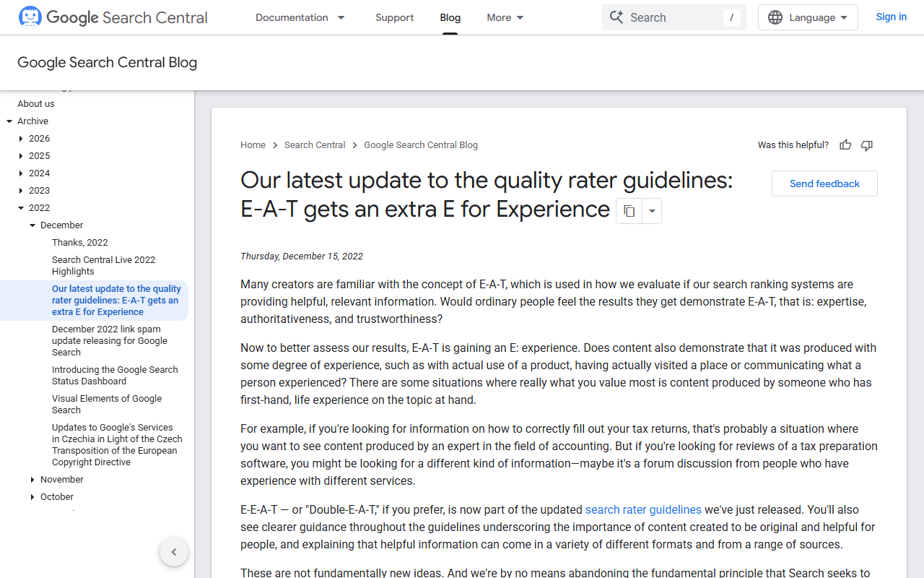
Task: Open the More dropdown menu
Action: point(505,17)
